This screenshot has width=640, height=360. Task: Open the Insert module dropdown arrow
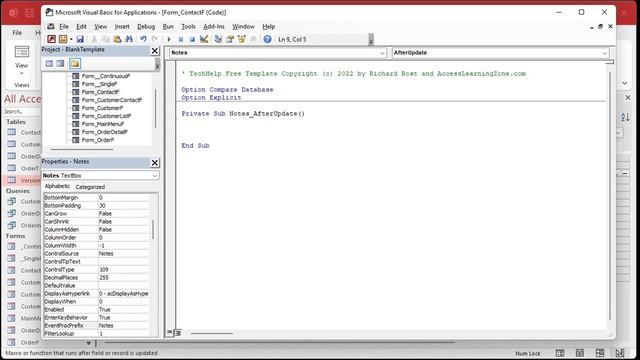pos(71,39)
